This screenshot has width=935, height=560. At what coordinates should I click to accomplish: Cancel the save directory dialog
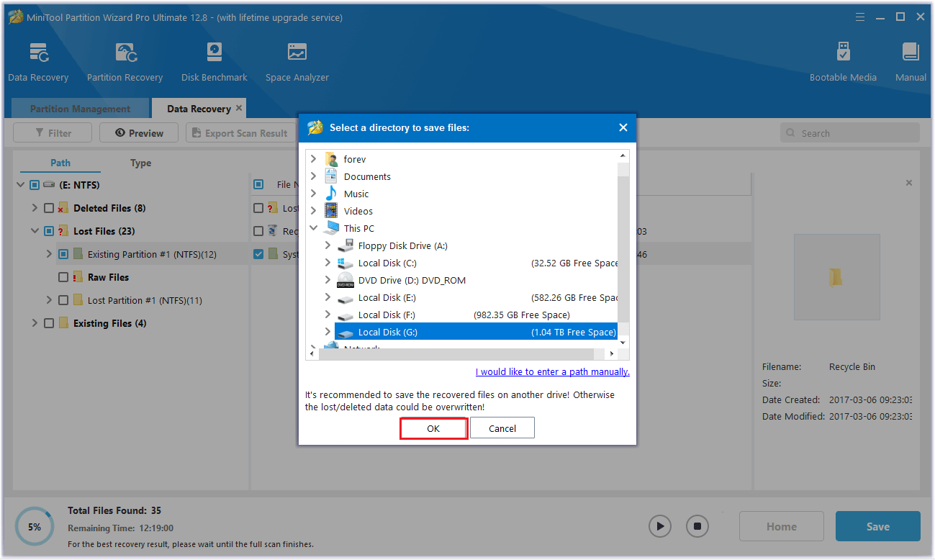tap(502, 428)
